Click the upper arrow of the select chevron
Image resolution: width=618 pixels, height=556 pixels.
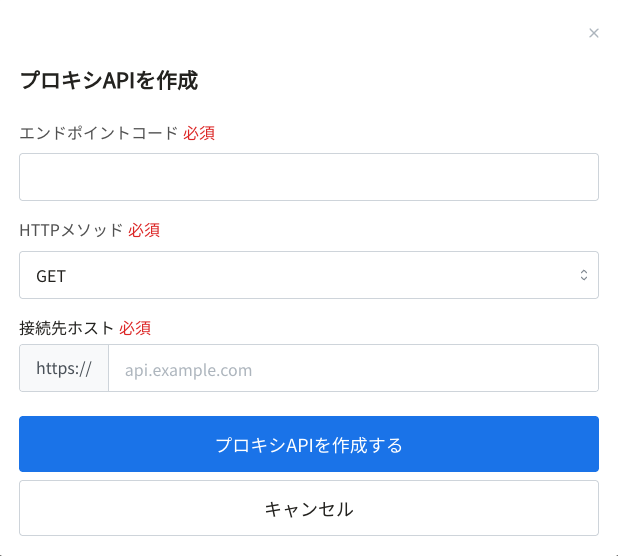click(584, 271)
